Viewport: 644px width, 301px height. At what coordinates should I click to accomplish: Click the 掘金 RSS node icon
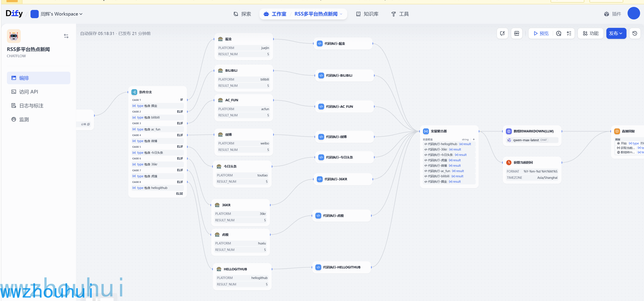tap(220, 39)
